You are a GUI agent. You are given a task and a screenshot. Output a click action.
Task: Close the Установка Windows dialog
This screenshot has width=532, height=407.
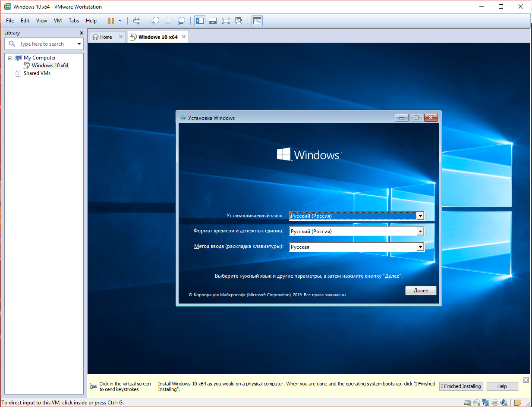coord(431,118)
